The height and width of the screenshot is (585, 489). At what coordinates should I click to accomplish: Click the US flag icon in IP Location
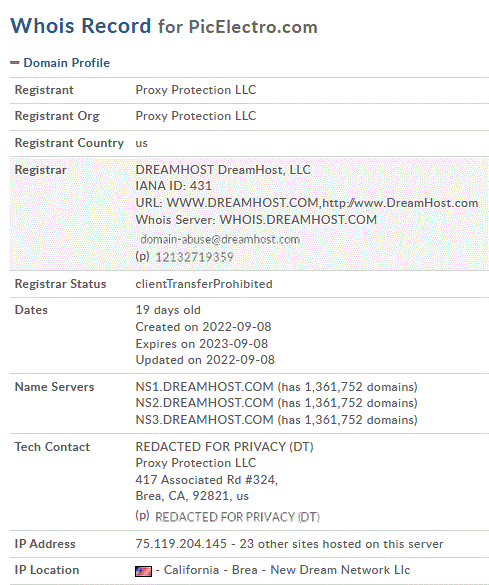[x=144, y=571]
